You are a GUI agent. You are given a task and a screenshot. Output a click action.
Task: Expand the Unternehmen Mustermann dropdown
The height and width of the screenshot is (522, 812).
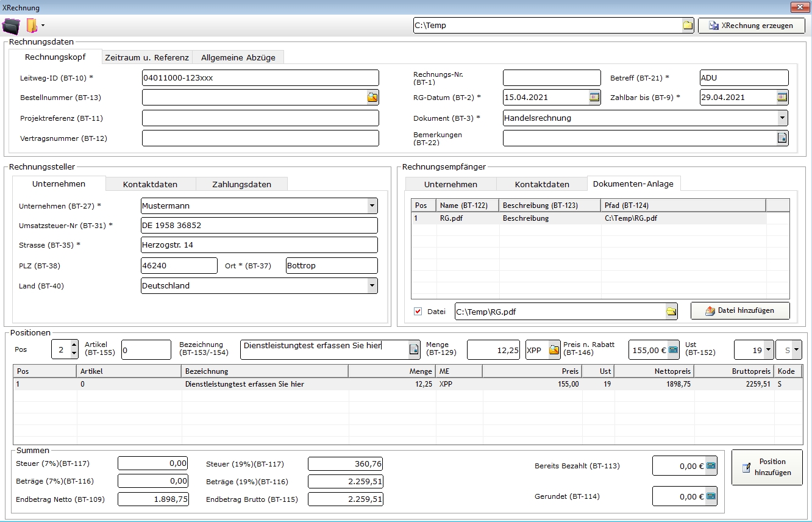[x=371, y=206]
